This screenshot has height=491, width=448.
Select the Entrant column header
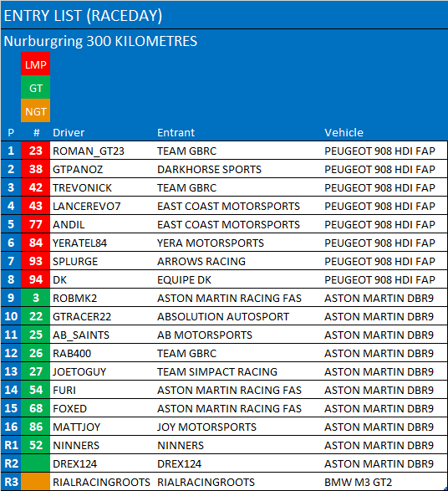(176, 132)
